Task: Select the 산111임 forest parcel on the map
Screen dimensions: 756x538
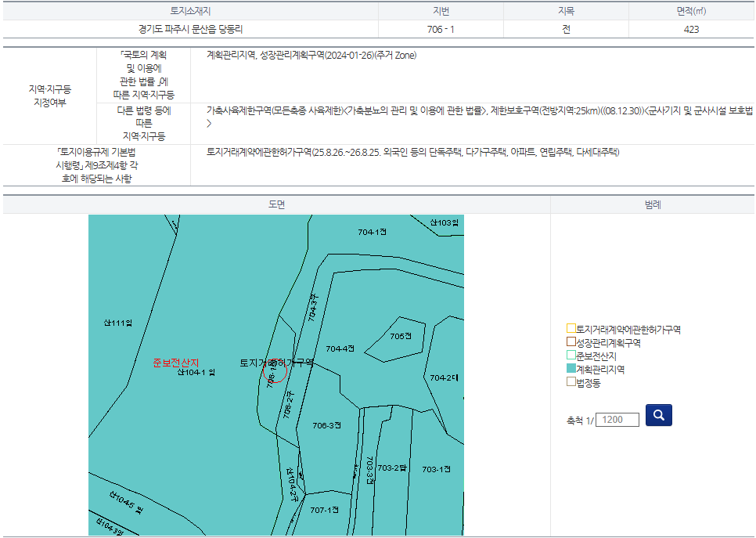Action: pos(117,323)
